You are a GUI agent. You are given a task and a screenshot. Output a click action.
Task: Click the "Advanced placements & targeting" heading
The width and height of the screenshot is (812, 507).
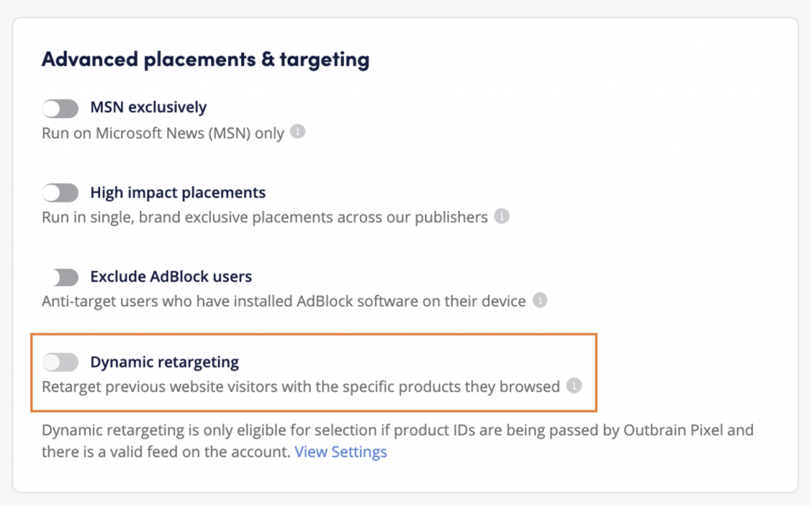(x=205, y=60)
